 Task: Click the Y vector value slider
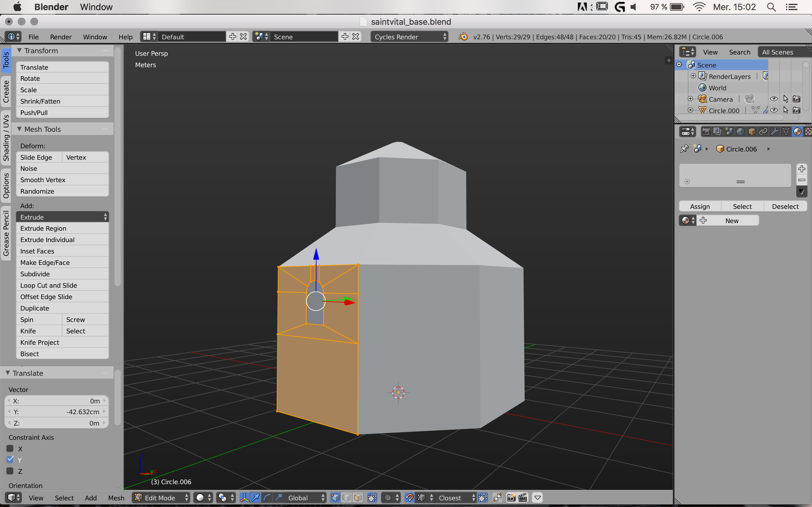pyautogui.click(x=56, y=412)
